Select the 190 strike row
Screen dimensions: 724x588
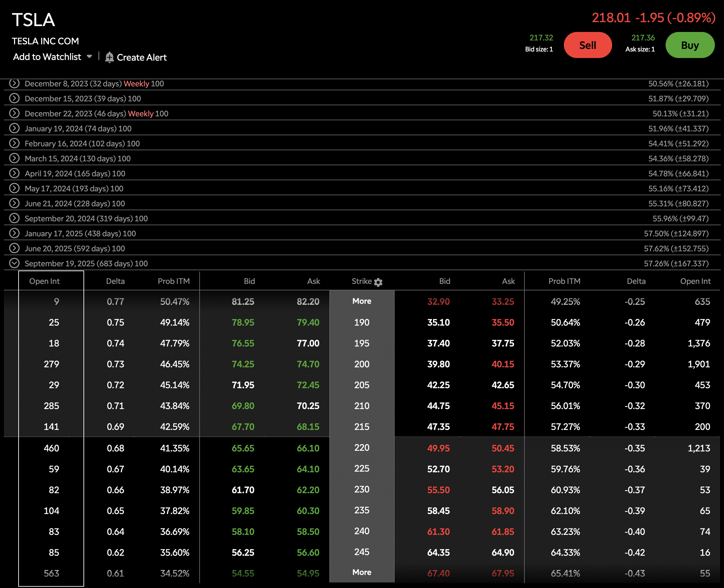click(362, 322)
